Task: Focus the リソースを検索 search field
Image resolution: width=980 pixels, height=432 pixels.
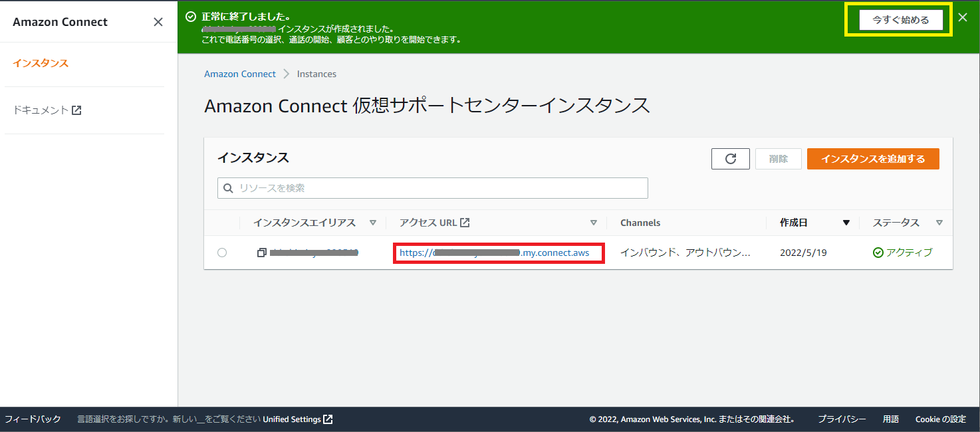Action: click(433, 188)
